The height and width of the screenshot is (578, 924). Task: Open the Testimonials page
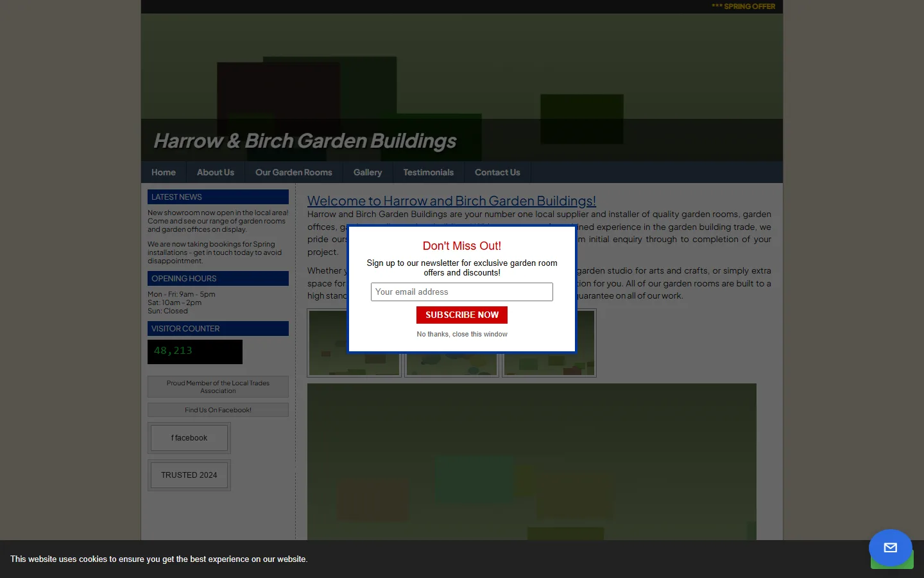(429, 172)
